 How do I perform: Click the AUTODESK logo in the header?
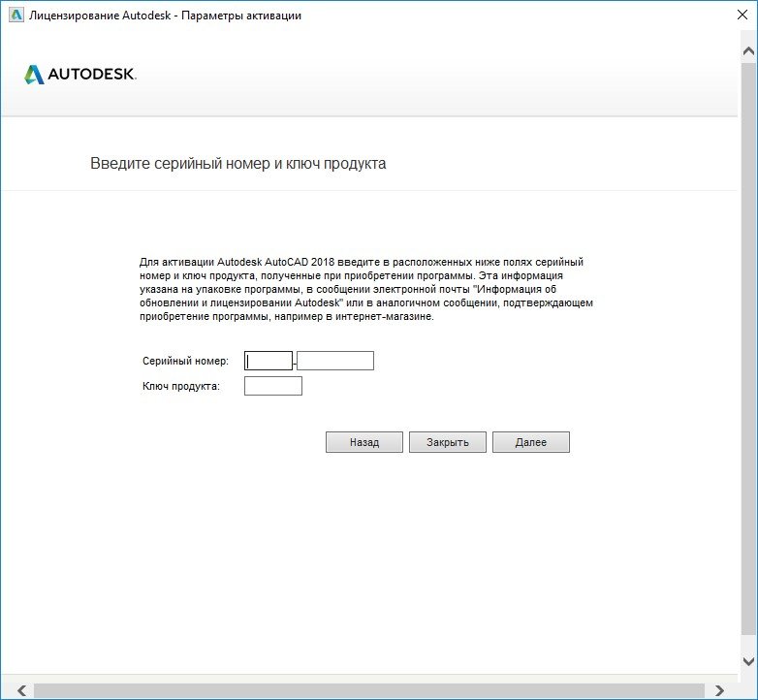80,75
